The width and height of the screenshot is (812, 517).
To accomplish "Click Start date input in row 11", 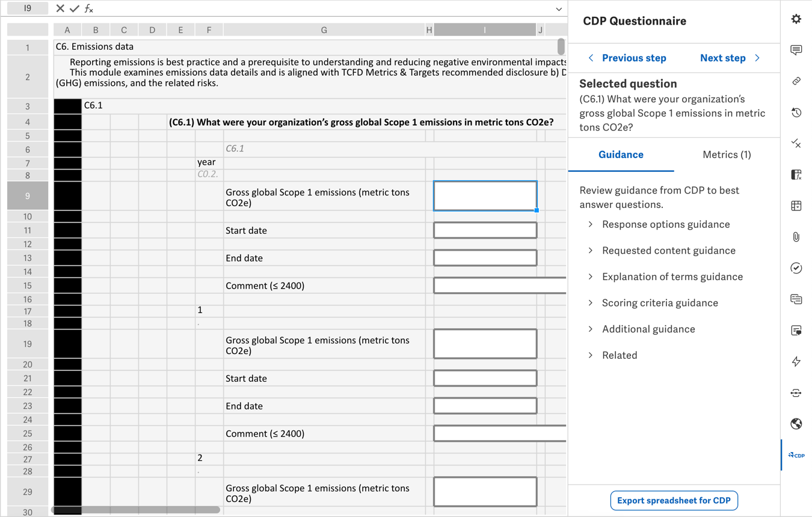I will coord(485,230).
